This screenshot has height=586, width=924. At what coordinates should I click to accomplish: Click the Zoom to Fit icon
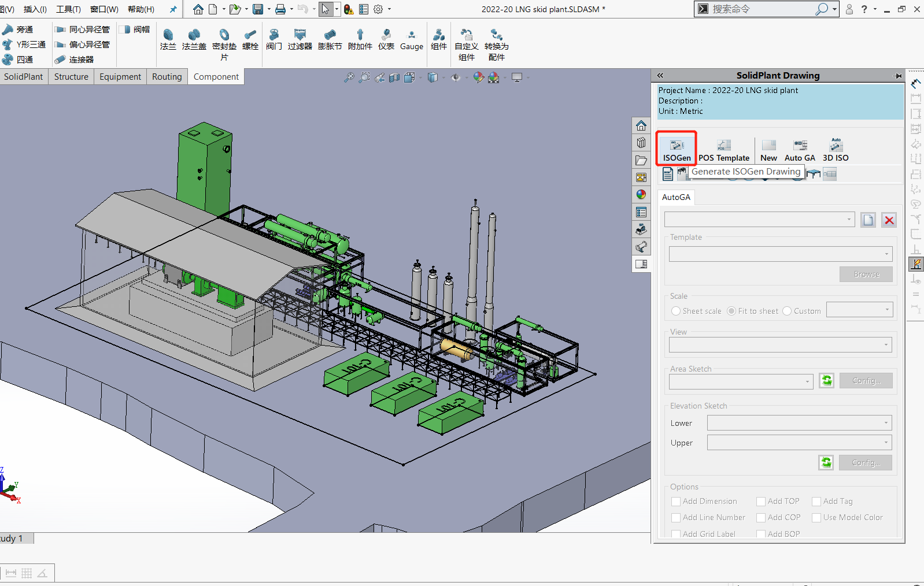[349, 77]
